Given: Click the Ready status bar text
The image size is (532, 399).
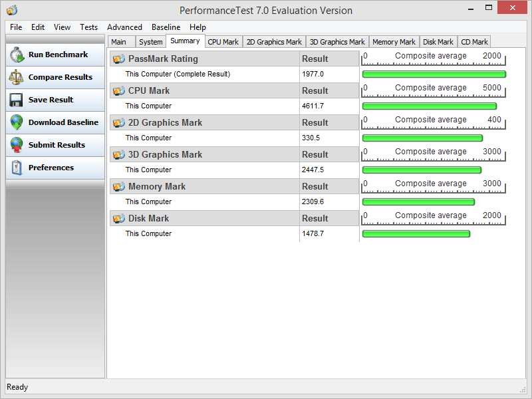Looking at the screenshot, I should click(x=17, y=387).
